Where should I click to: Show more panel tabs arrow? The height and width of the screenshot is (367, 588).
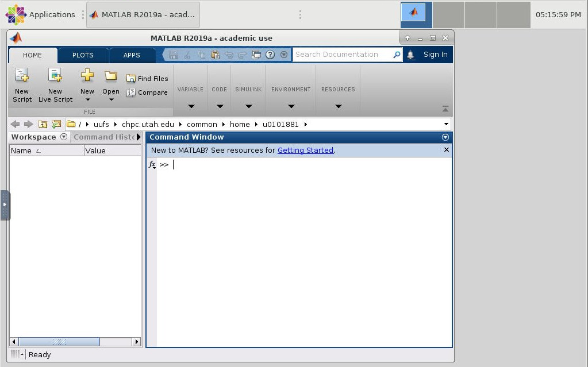[139, 137]
